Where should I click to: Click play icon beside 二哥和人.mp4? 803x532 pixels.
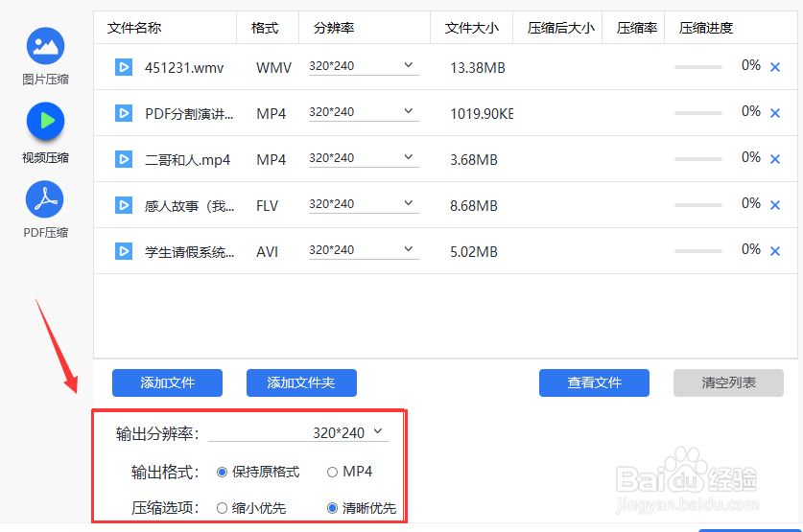[124, 159]
